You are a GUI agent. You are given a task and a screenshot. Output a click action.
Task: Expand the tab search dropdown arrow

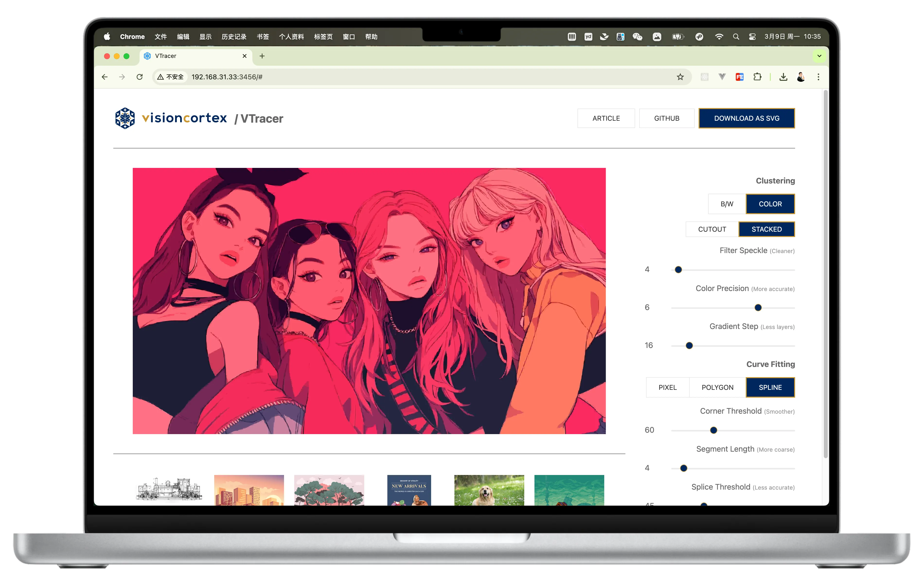[x=819, y=56]
